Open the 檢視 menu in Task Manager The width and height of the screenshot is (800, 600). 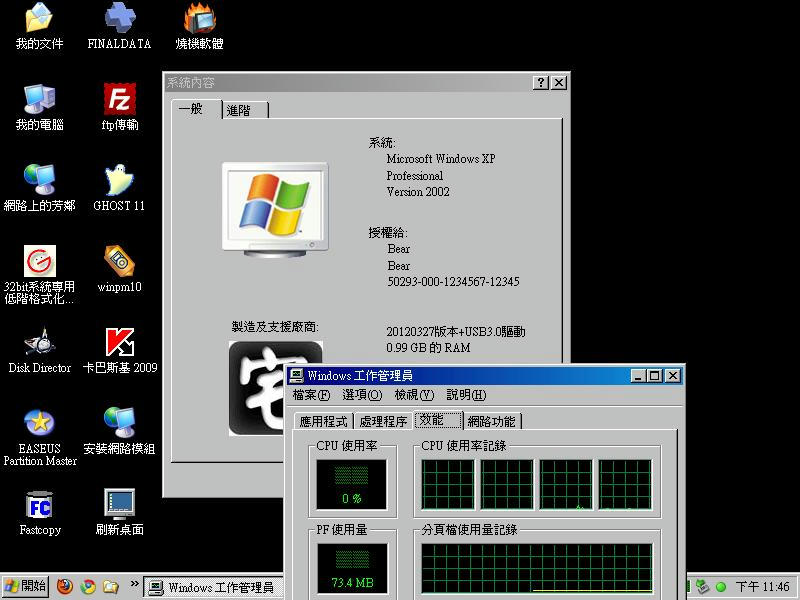(413, 395)
